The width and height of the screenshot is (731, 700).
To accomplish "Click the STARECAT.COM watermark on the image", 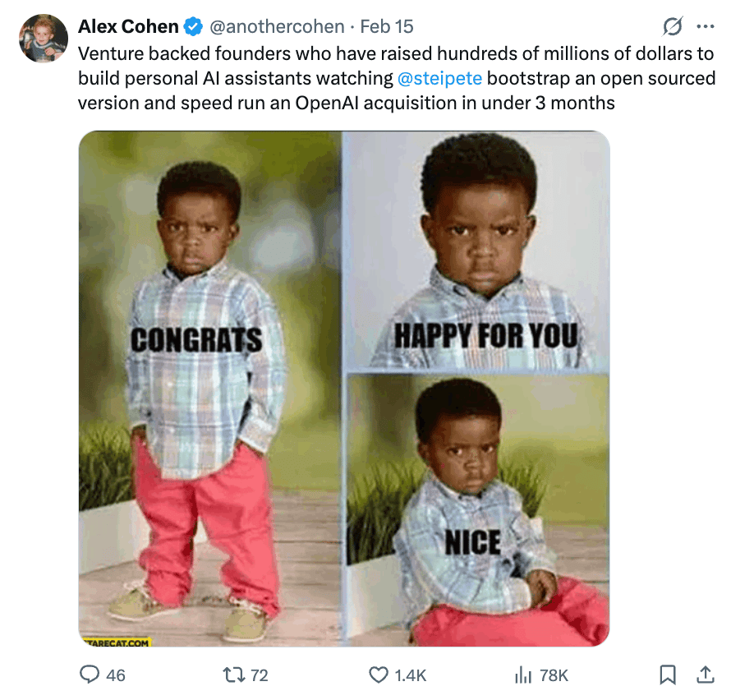I will click(x=116, y=642).
